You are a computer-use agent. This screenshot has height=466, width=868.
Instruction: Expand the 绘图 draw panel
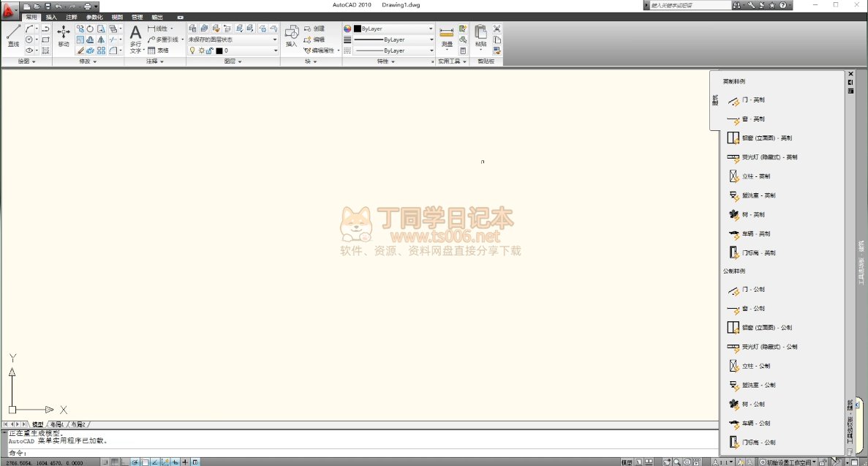(26, 61)
